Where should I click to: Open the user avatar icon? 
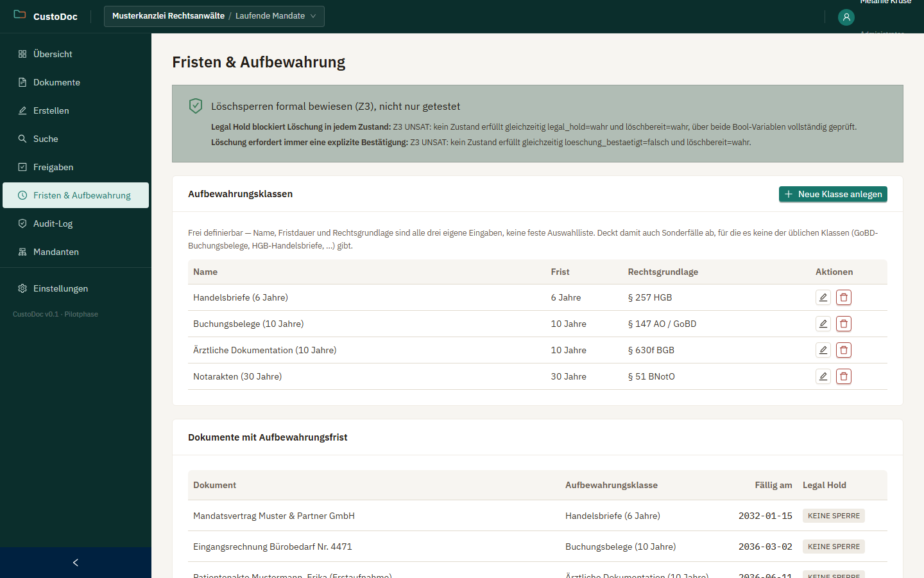tap(846, 17)
